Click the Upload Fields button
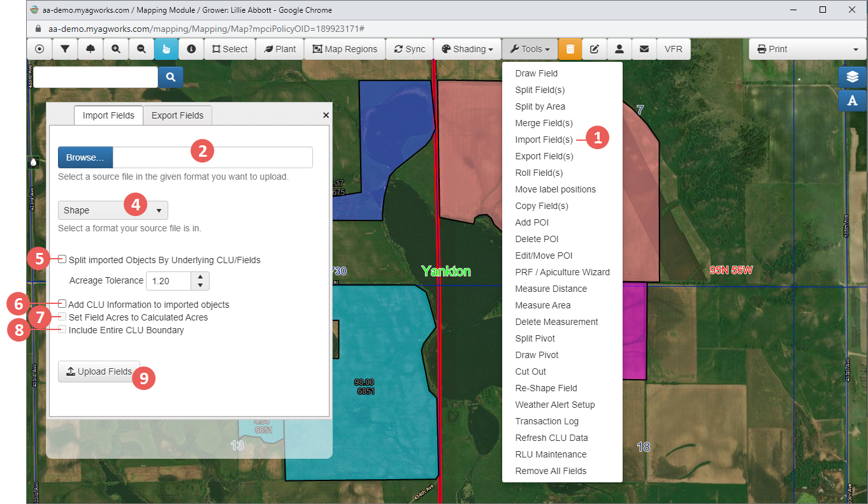 coord(99,371)
